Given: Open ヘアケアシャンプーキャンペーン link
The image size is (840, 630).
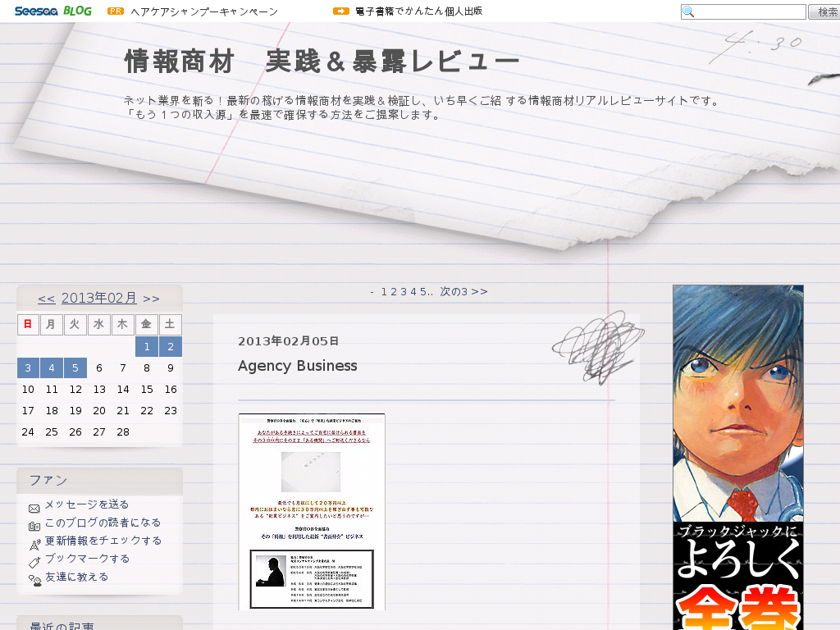Looking at the screenshot, I should [204, 11].
